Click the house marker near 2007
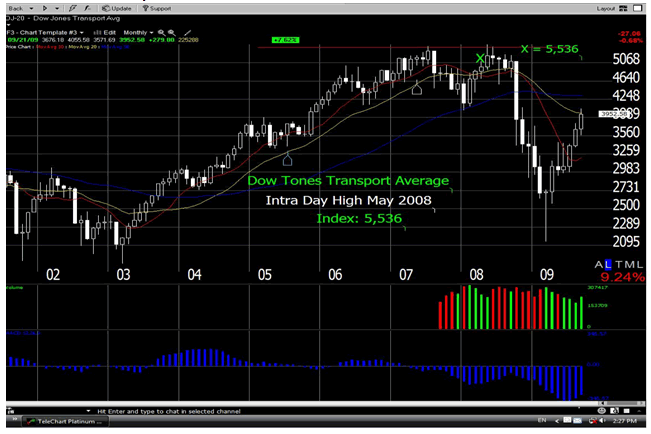 coord(417,88)
